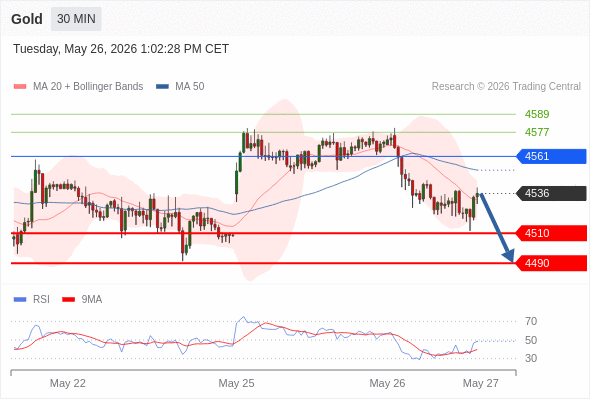Click the RSI 50 axis label

531,340
